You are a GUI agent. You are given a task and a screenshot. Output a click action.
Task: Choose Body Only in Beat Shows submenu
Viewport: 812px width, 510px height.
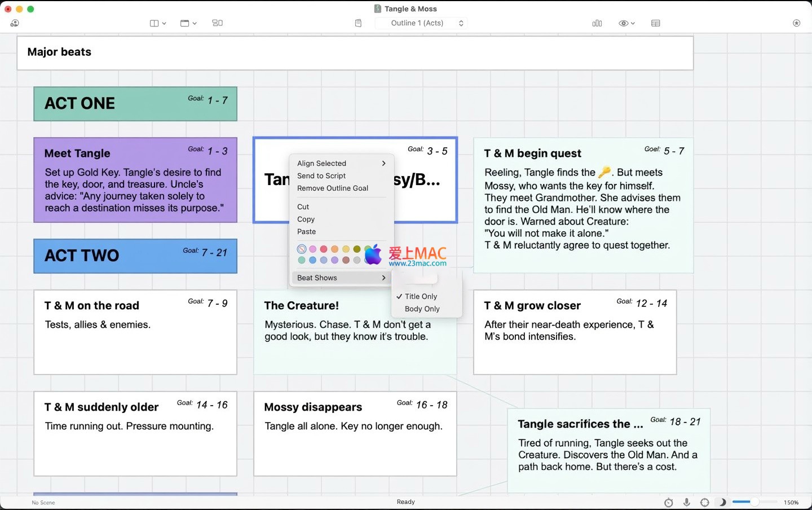(422, 309)
